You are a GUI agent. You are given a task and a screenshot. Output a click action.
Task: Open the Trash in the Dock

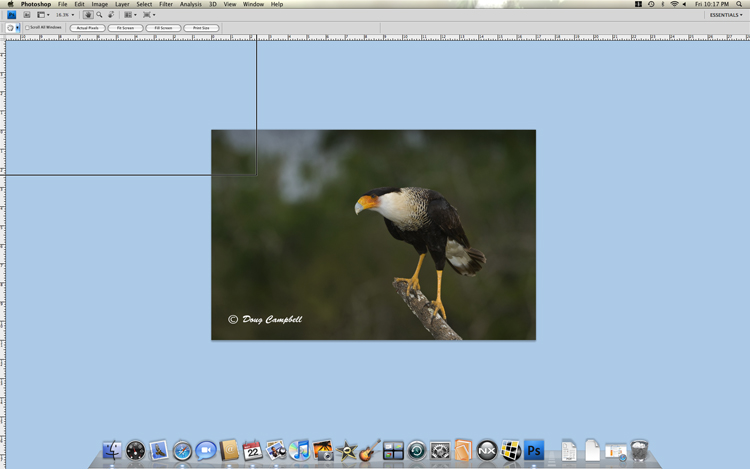pyautogui.click(x=639, y=451)
